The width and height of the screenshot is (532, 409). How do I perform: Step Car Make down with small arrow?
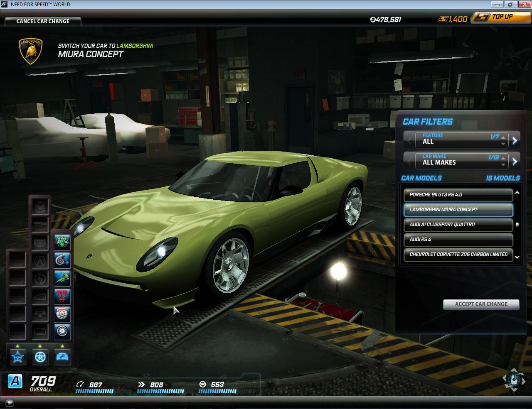(503, 165)
